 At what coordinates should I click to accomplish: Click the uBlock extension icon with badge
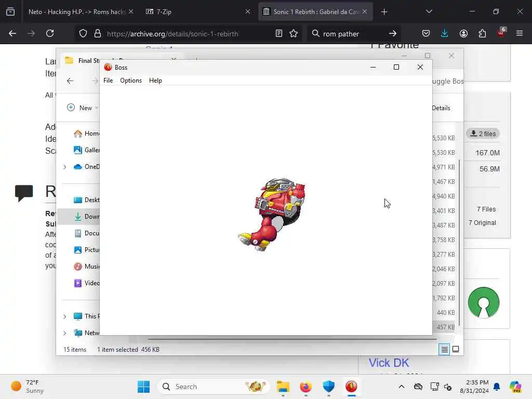[501, 33]
